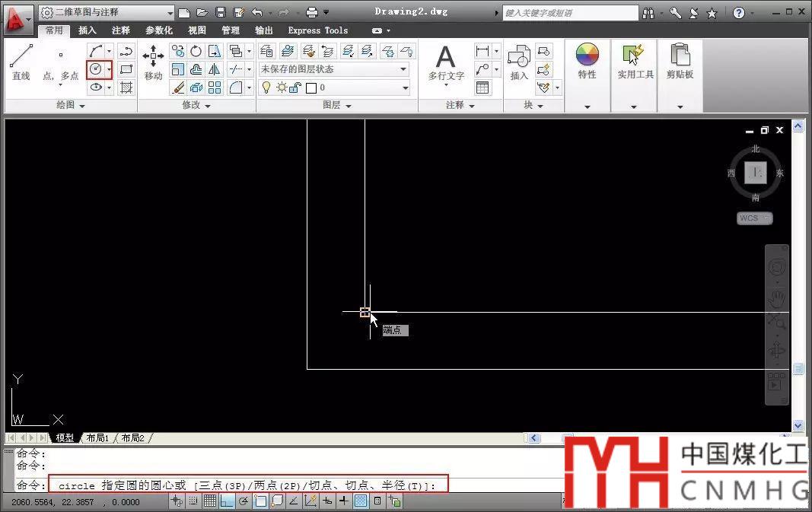Click the Insert block (插入) icon
The image size is (812, 512).
tap(519, 61)
